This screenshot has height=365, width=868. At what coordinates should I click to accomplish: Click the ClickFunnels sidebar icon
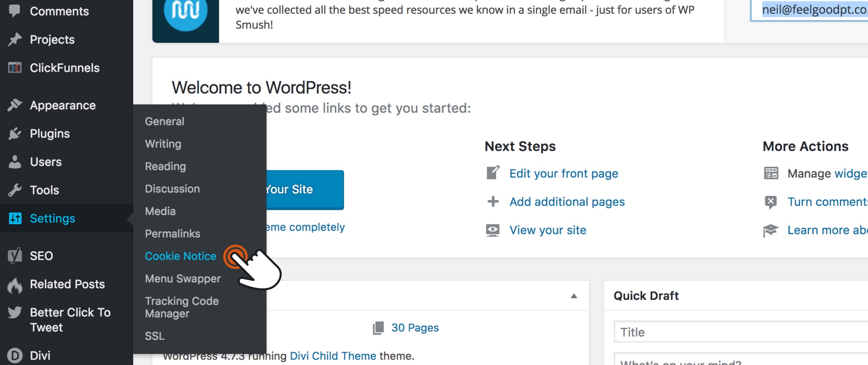(15, 68)
